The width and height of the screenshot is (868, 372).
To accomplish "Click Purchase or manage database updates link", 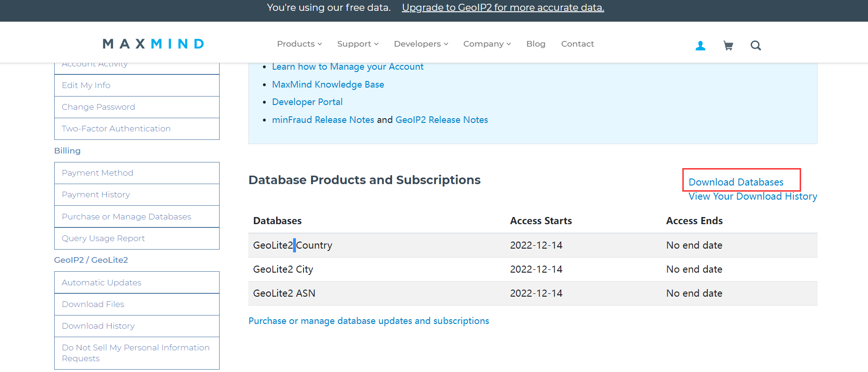I will (x=368, y=321).
